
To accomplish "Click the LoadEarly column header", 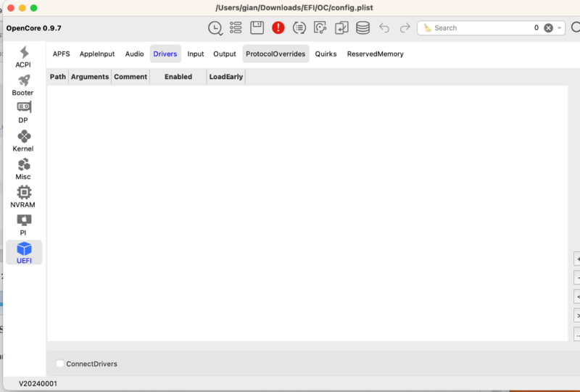I will [x=226, y=77].
